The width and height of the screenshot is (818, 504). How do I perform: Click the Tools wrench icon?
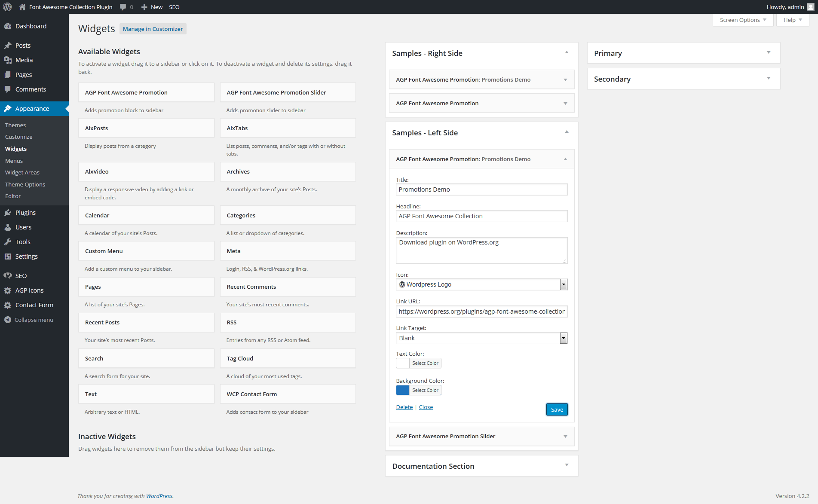pos(8,241)
